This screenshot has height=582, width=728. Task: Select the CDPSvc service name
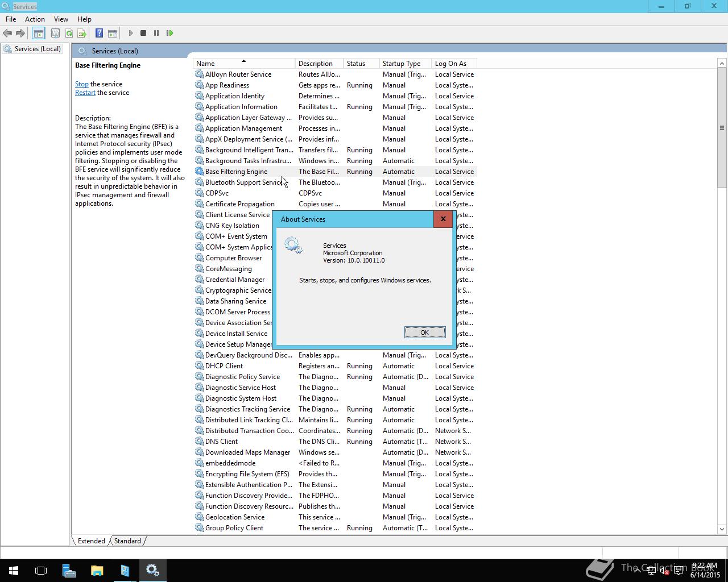point(217,193)
